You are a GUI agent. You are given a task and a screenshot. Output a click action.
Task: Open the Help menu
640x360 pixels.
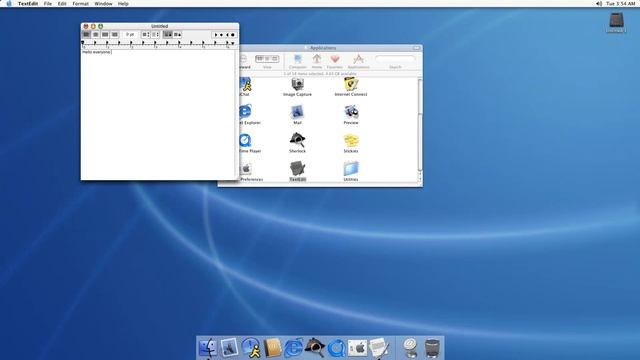click(x=123, y=4)
